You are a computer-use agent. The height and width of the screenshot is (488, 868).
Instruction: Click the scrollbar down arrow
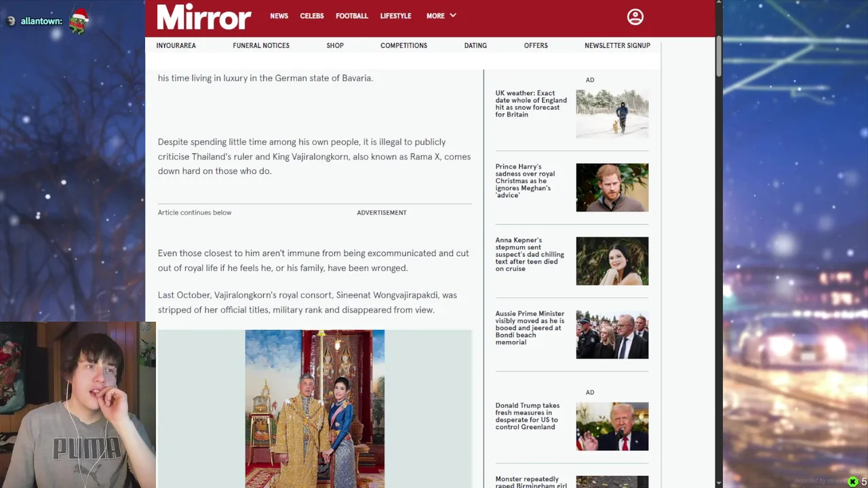click(719, 483)
